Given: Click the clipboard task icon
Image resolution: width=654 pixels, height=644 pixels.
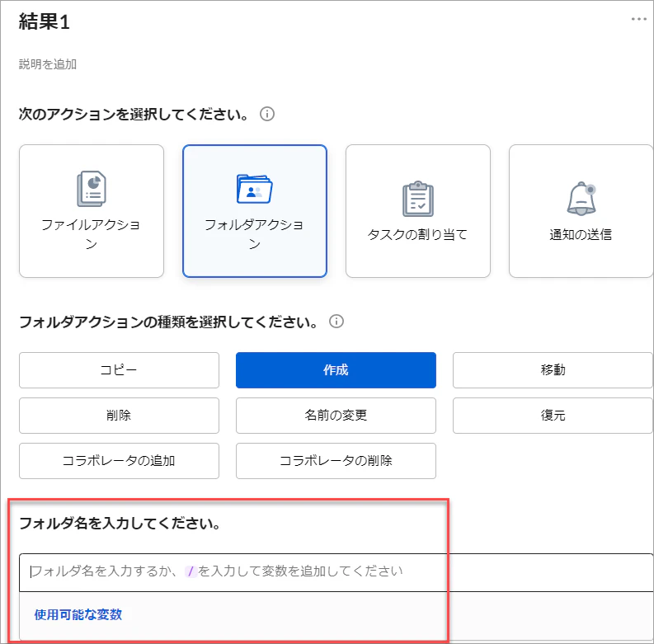Looking at the screenshot, I should 418,199.
